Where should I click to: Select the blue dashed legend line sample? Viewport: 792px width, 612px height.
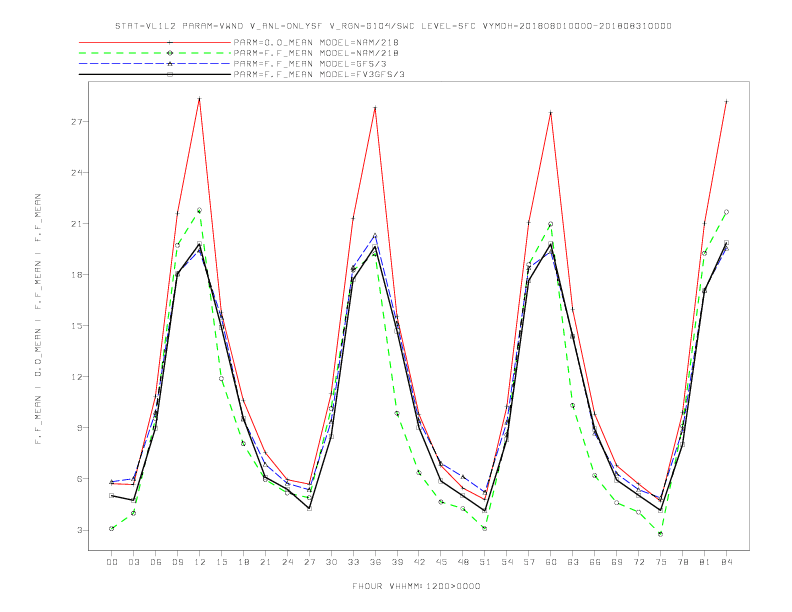tap(155, 64)
